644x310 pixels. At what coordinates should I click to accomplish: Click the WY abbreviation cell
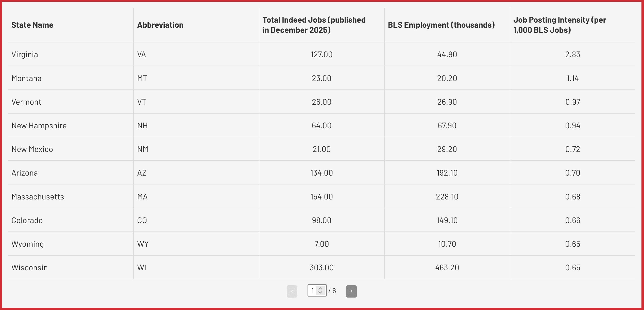coord(143,244)
